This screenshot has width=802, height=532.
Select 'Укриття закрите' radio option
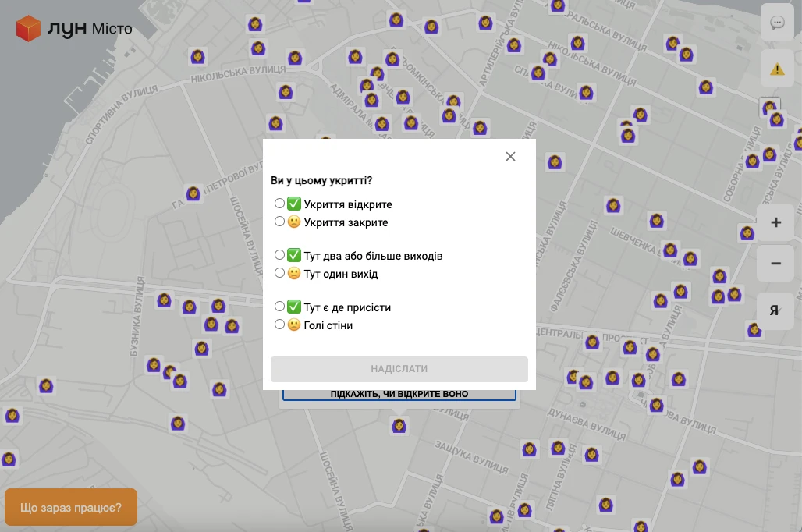(279, 222)
